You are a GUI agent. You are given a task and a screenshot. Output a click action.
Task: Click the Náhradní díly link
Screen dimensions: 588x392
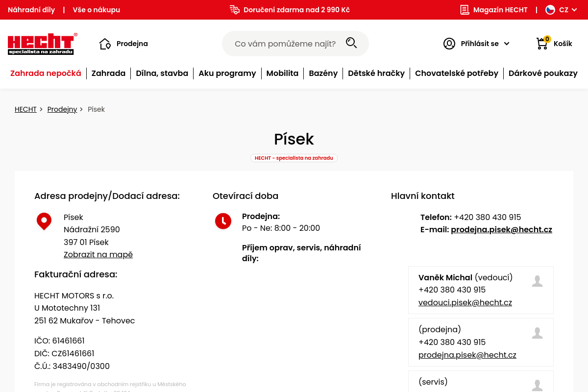click(31, 10)
